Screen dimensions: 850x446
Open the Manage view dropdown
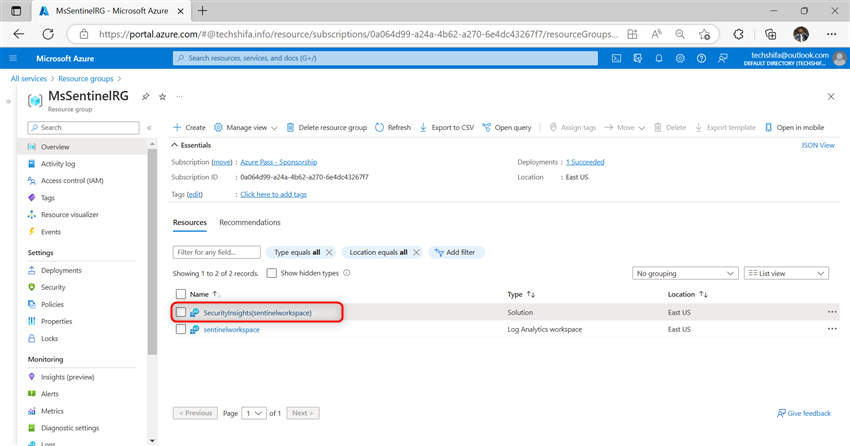click(x=246, y=127)
